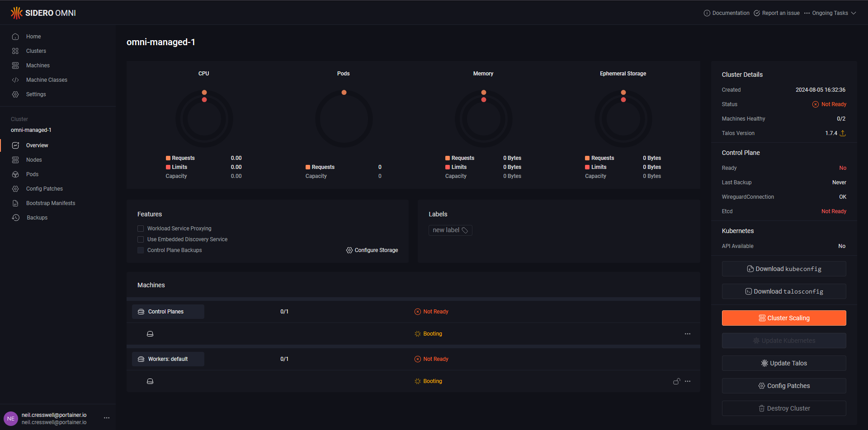Image resolution: width=868 pixels, height=430 pixels.
Task: Click the Machine Classes code icon
Action: tap(15, 80)
